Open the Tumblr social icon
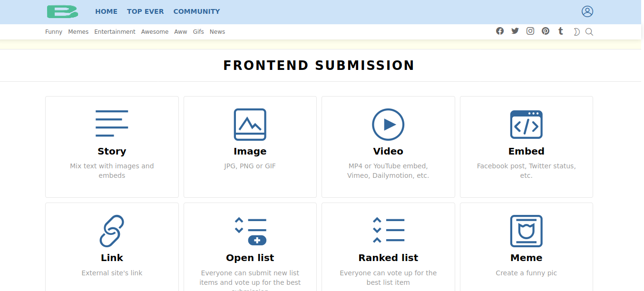The width and height of the screenshot is (644, 291). click(561, 31)
